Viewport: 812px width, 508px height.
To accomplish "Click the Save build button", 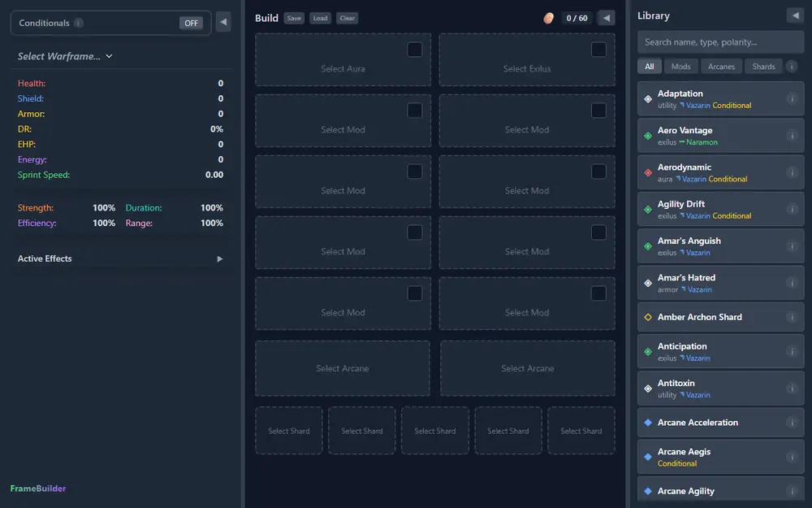I will coord(294,18).
